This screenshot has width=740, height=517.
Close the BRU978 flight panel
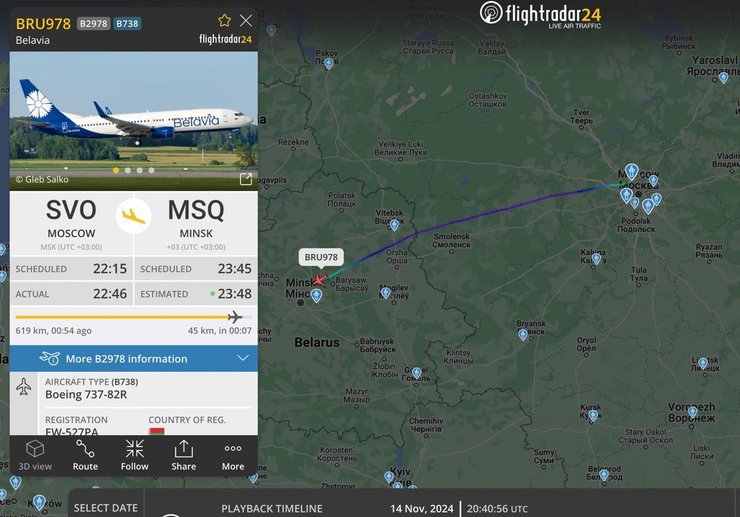[x=246, y=20]
